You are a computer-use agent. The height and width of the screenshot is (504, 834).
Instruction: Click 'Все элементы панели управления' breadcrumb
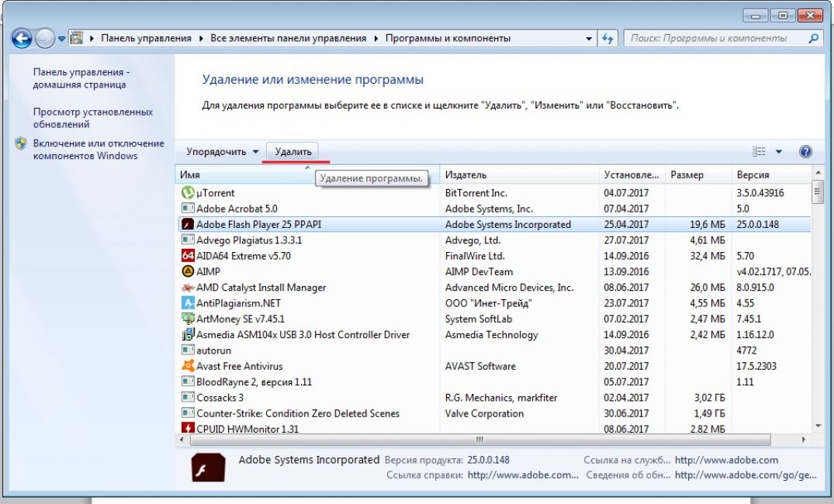click(x=289, y=38)
